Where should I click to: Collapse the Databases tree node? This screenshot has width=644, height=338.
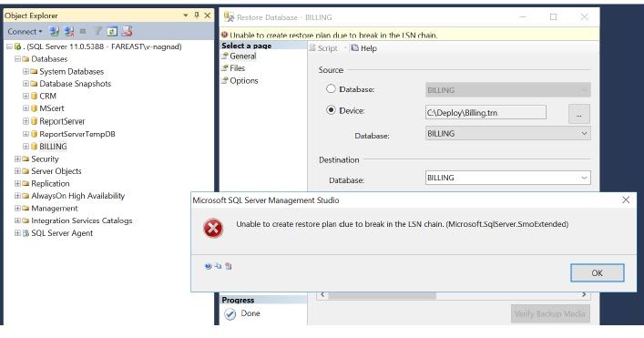point(17,58)
